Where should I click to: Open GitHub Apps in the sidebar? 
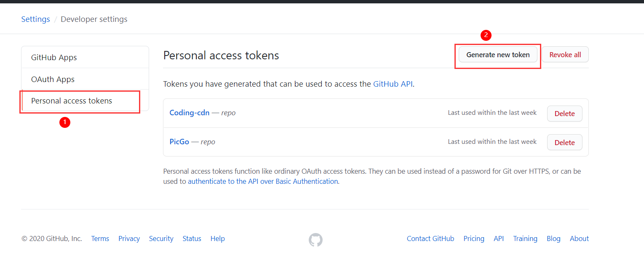(54, 57)
